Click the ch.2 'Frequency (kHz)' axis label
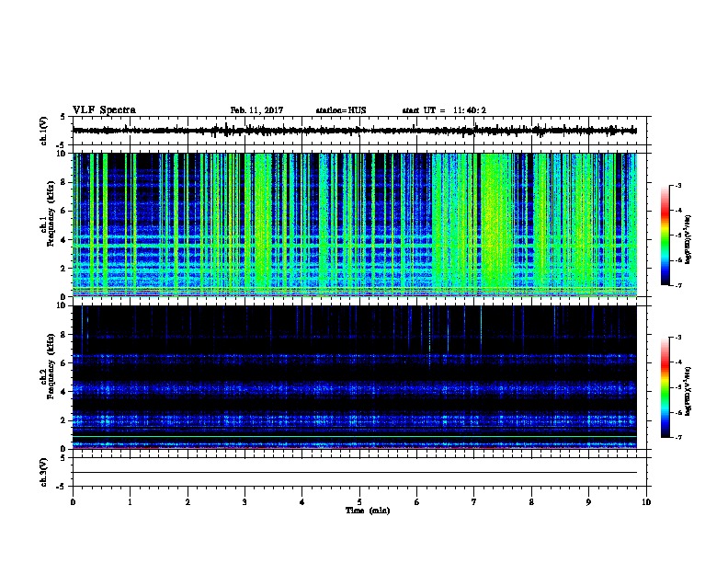The image size is (728, 563). tap(51, 366)
